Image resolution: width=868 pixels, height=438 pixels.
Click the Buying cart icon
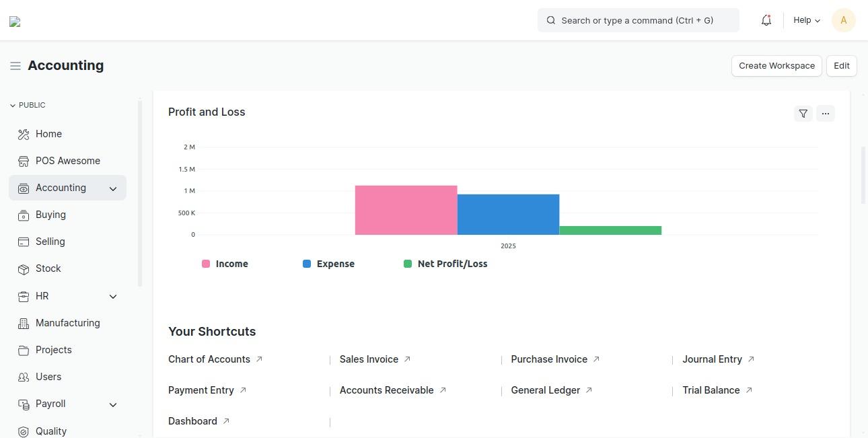tap(22, 215)
